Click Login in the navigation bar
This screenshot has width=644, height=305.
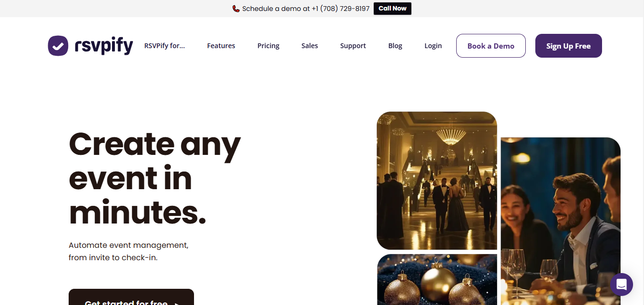pyautogui.click(x=433, y=46)
